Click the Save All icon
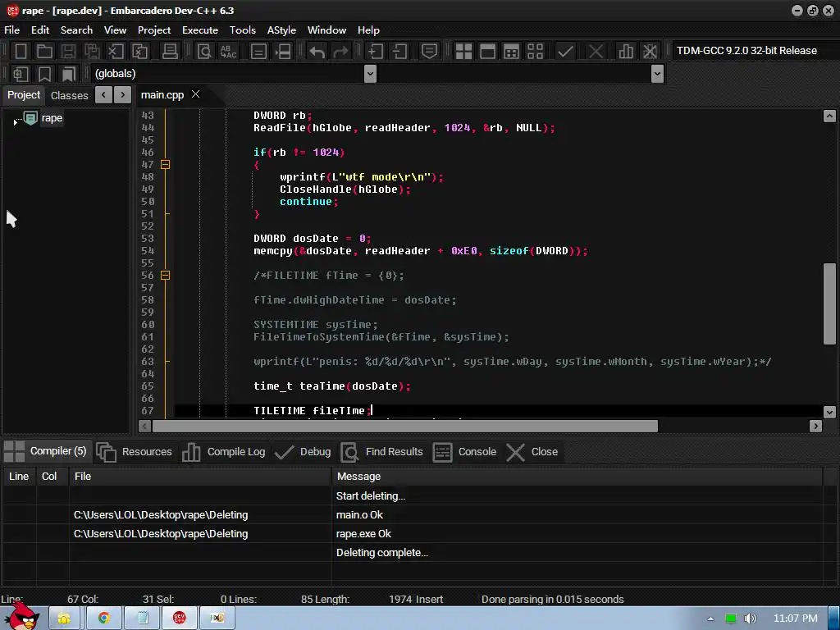 [92, 52]
